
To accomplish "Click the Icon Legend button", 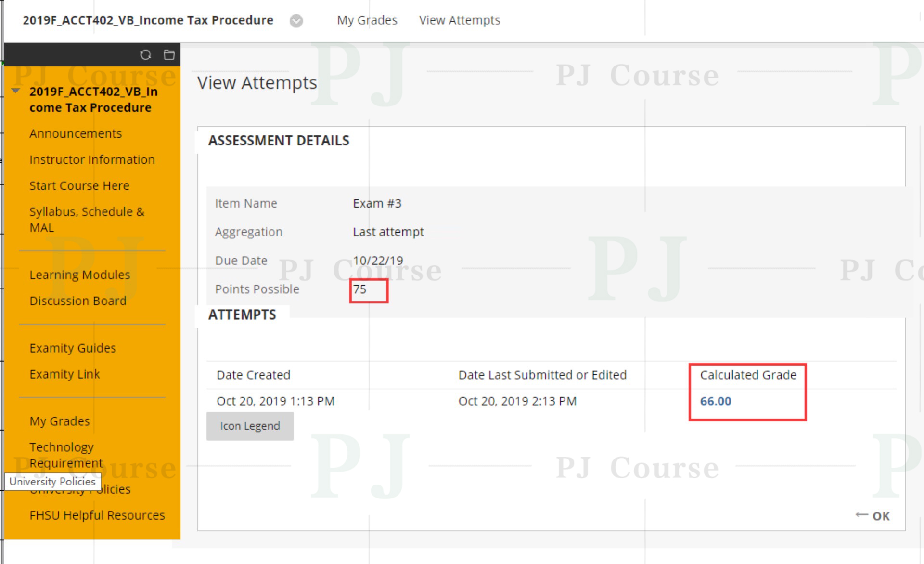I will pyautogui.click(x=249, y=426).
